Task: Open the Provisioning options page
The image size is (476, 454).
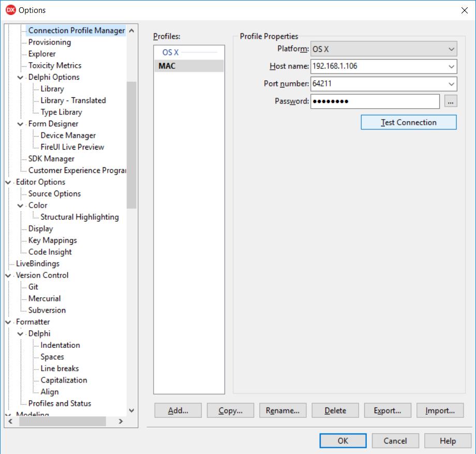Action: (50, 42)
